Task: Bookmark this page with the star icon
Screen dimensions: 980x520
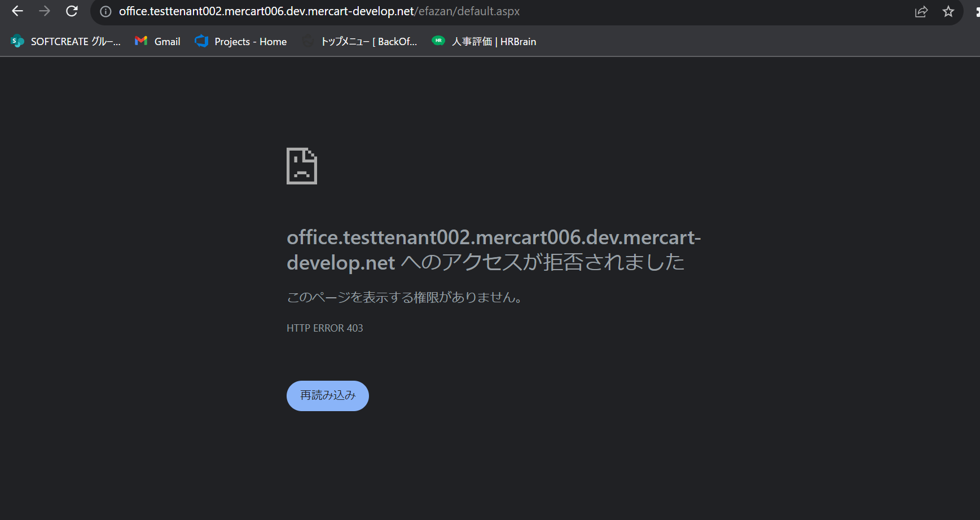Action: point(948,12)
